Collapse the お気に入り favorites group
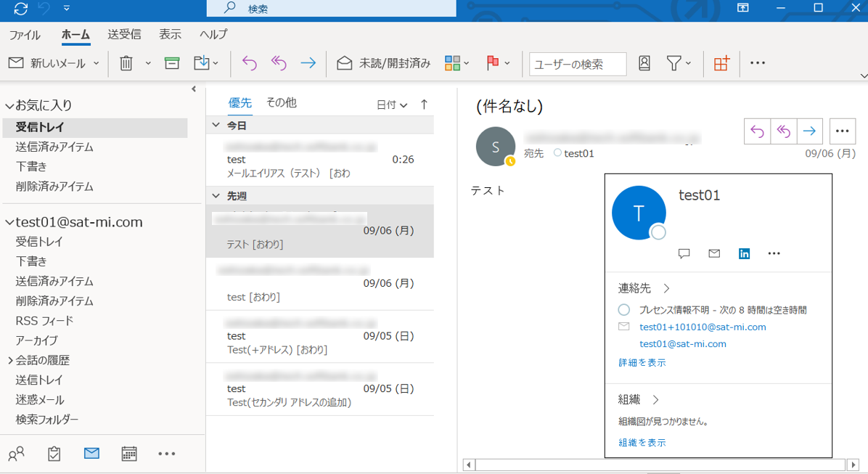This screenshot has width=868, height=474. 9,105
